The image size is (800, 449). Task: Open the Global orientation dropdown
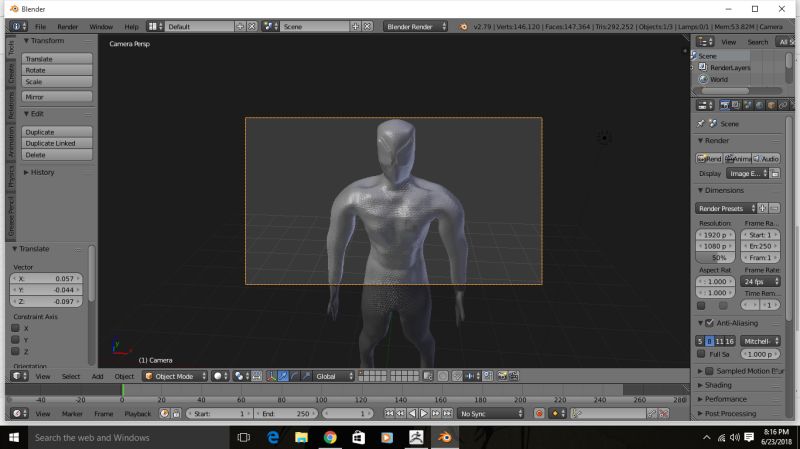334,376
